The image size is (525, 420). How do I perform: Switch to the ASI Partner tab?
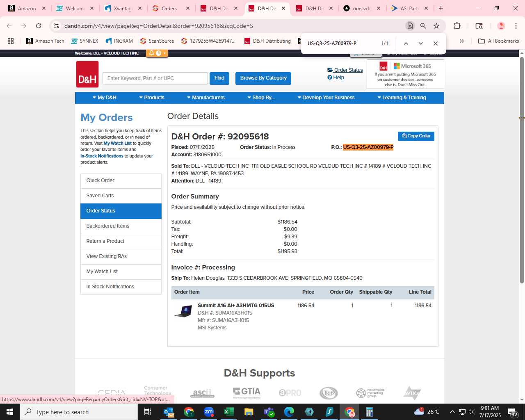tap(409, 8)
